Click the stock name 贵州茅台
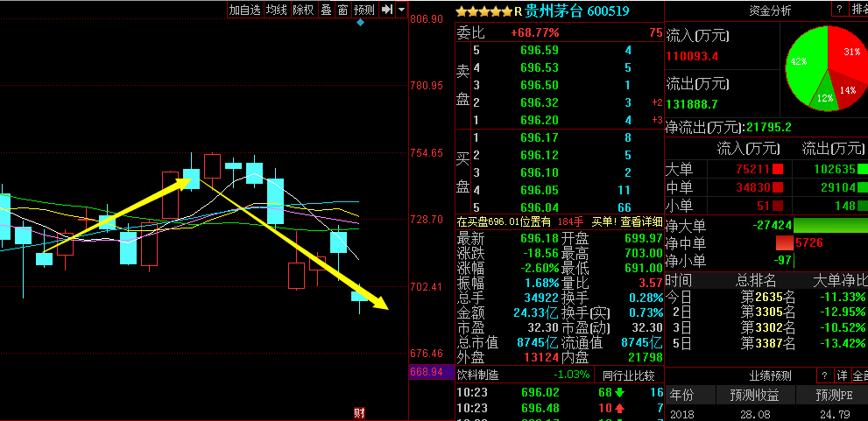The height and width of the screenshot is (421, 868). click(554, 11)
